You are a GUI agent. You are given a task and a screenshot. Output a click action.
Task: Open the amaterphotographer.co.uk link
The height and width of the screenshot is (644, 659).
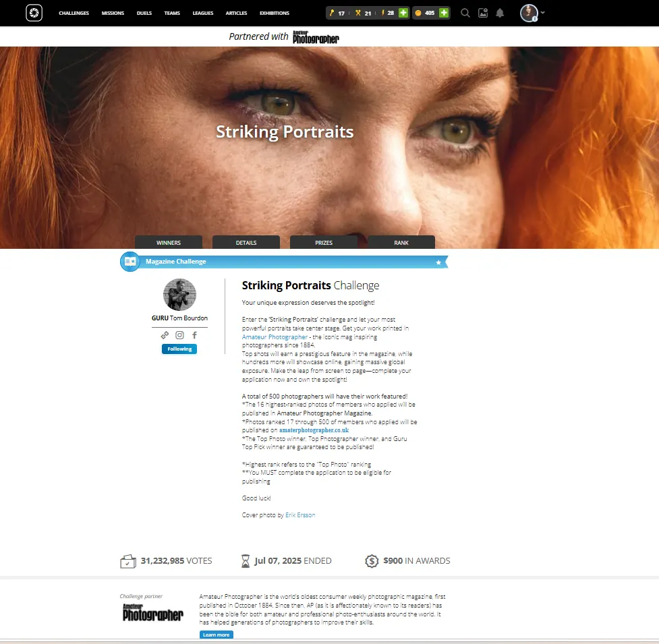click(x=314, y=430)
